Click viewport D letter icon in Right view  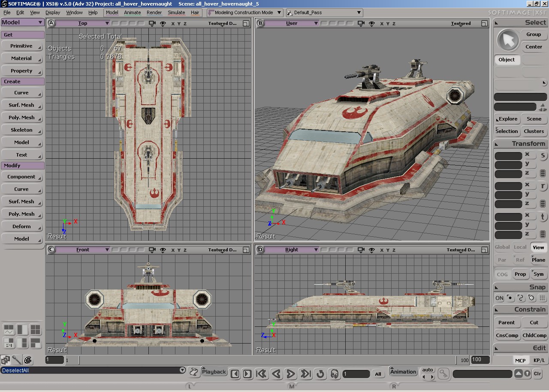tap(260, 250)
